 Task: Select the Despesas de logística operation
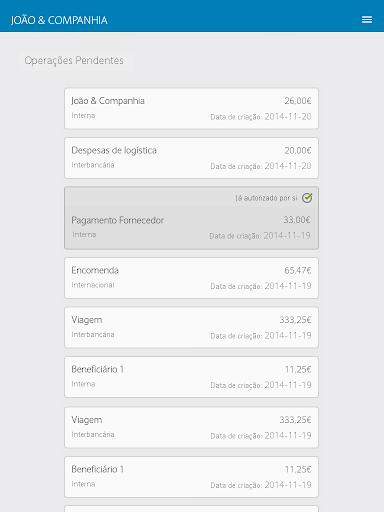(191, 158)
